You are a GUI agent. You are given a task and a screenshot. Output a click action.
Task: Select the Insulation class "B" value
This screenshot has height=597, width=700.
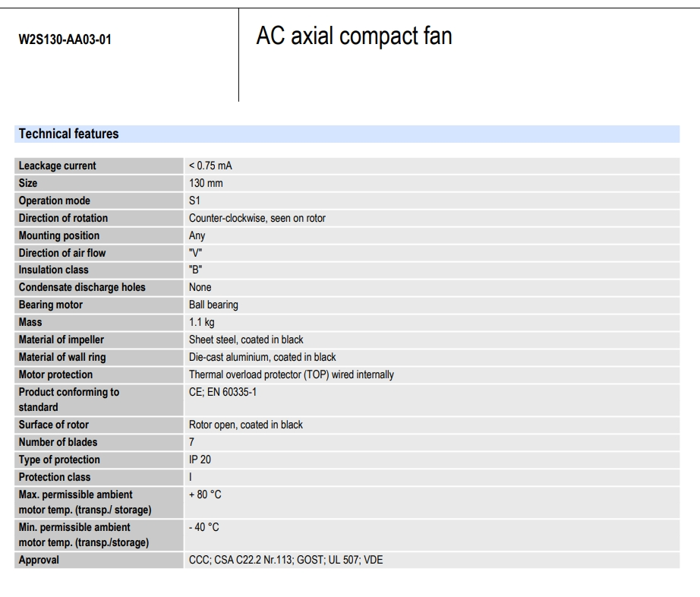tap(196, 270)
